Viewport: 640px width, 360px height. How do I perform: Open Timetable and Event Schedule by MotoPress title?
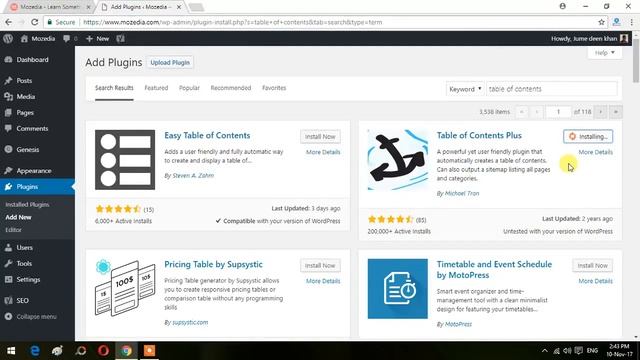tap(494, 270)
